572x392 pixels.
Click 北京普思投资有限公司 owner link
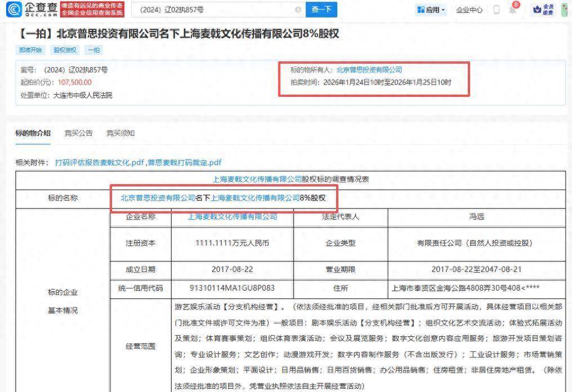point(369,70)
